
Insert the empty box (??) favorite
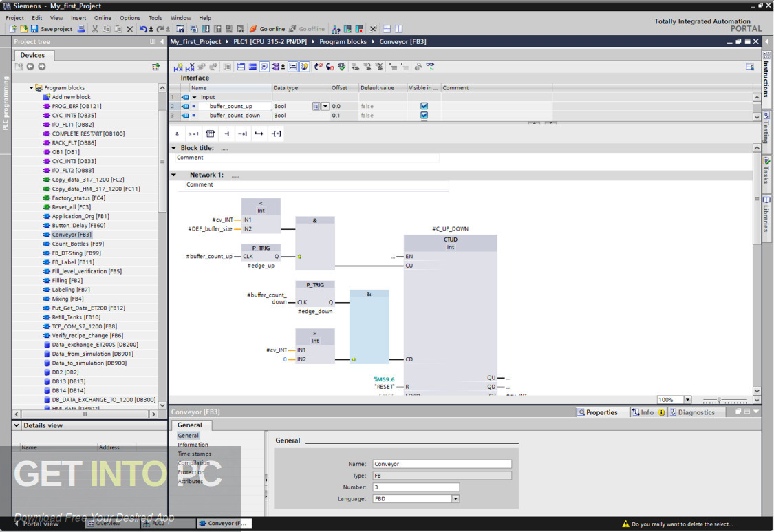211,134
